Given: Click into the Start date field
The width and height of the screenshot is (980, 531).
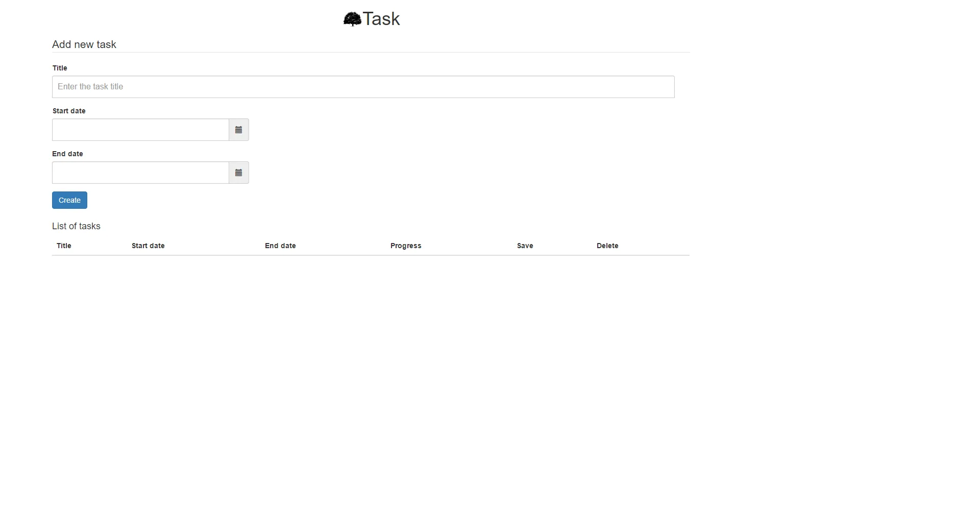Looking at the screenshot, I should pos(140,130).
